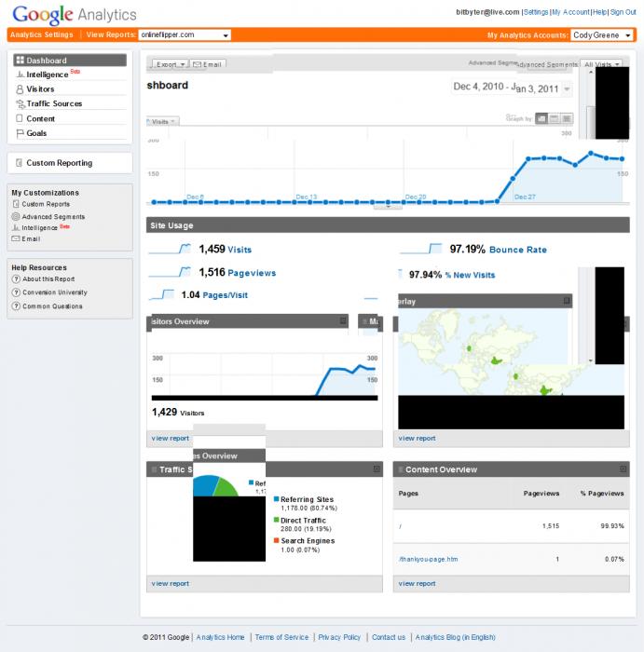The width and height of the screenshot is (644, 652).
Task: Open the Bounce Rate report link
Action: [x=518, y=250]
